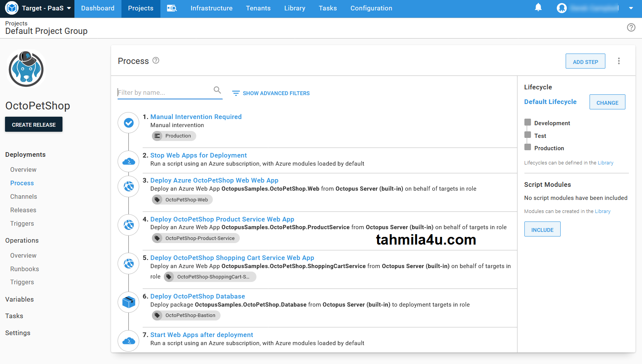Click the lifecycle CHANGE button
Image resolution: width=642 pixels, height=364 pixels.
[607, 102]
